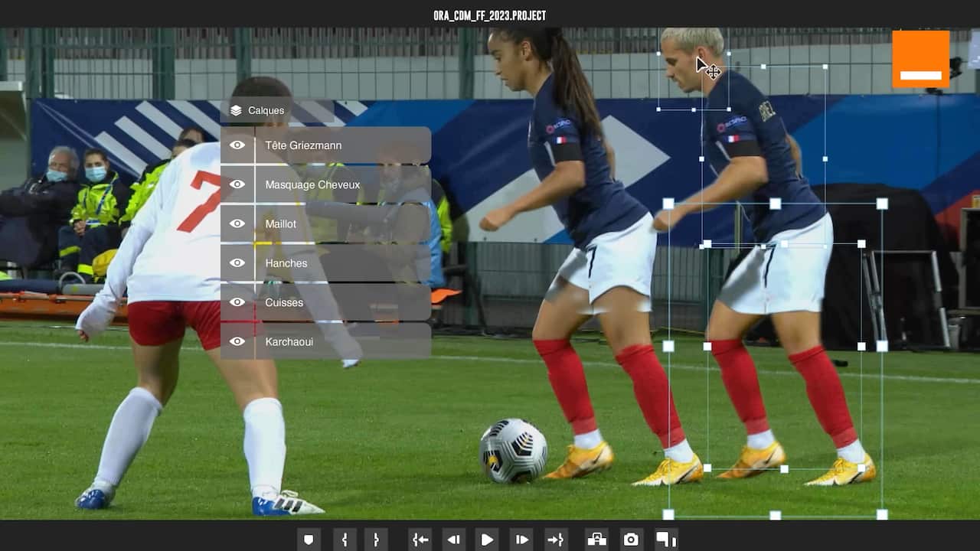Step backward one frame
The image size is (980, 551).
point(453,540)
